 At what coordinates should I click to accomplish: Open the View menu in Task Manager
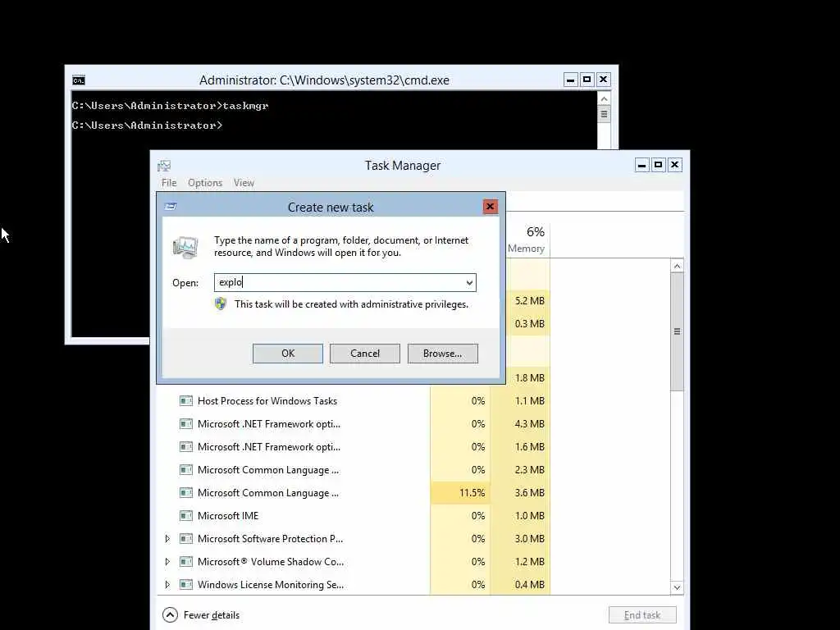(244, 183)
